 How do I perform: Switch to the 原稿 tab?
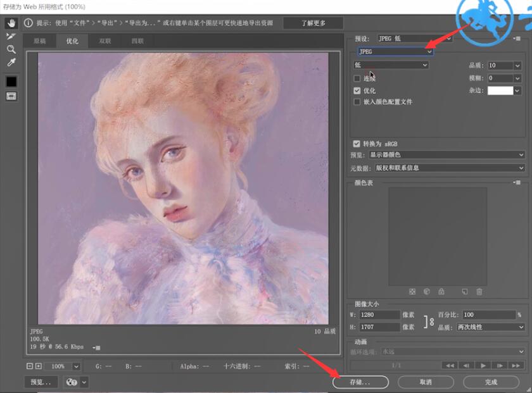[x=40, y=41]
